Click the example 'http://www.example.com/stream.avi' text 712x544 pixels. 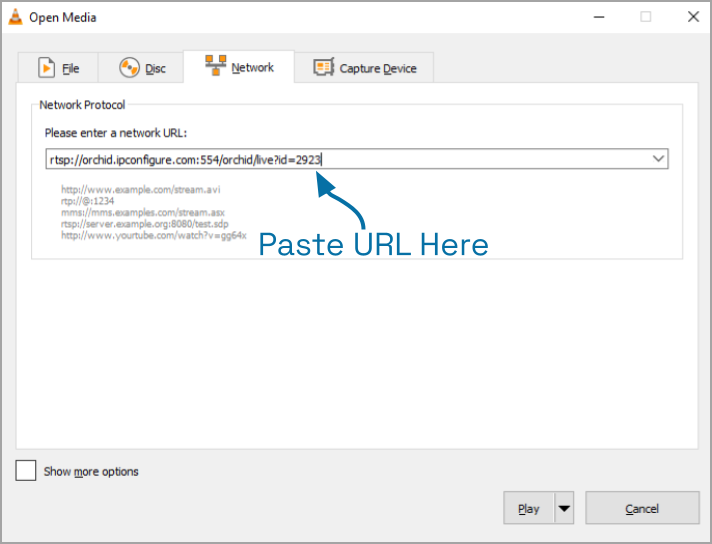141,189
